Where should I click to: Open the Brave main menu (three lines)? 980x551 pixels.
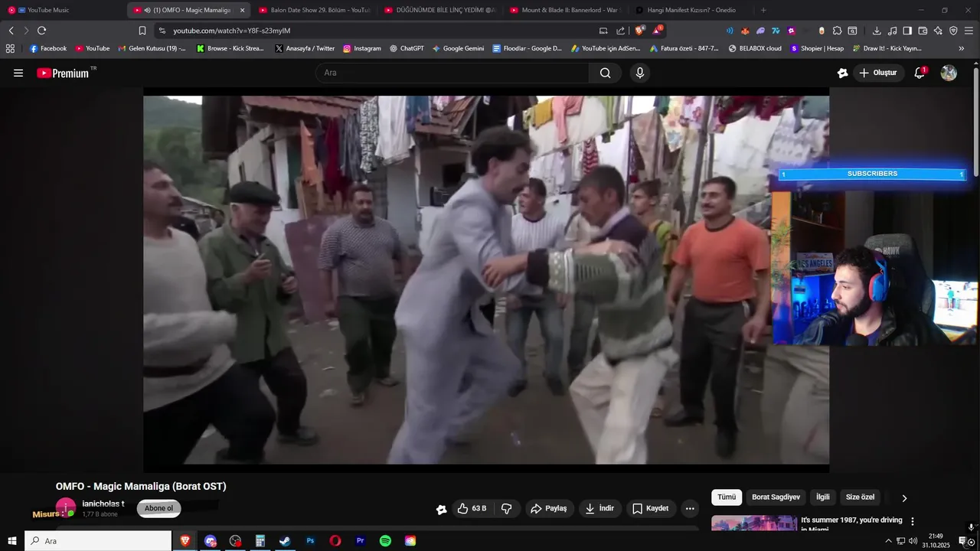click(x=969, y=31)
